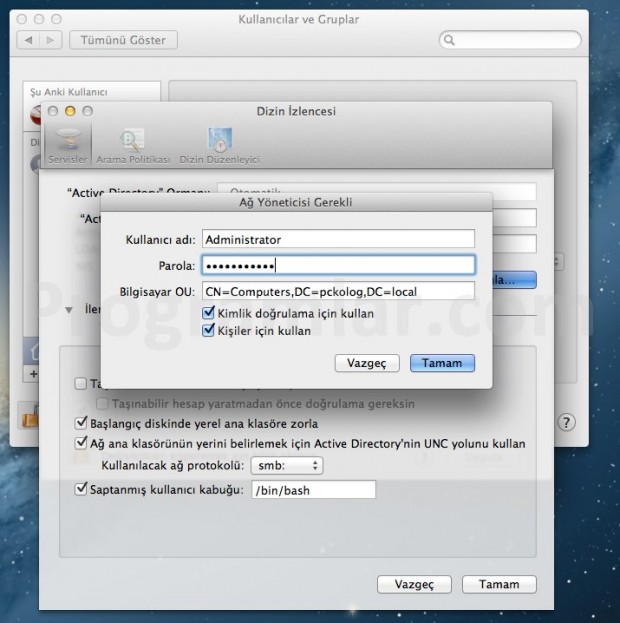Toggle Başlangıç diskinde yerel ana klasöre zorla
This screenshot has height=623, width=620.
point(81,423)
